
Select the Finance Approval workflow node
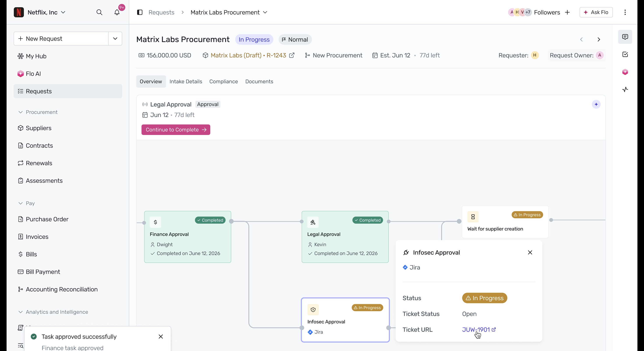[x=188, y=237]
